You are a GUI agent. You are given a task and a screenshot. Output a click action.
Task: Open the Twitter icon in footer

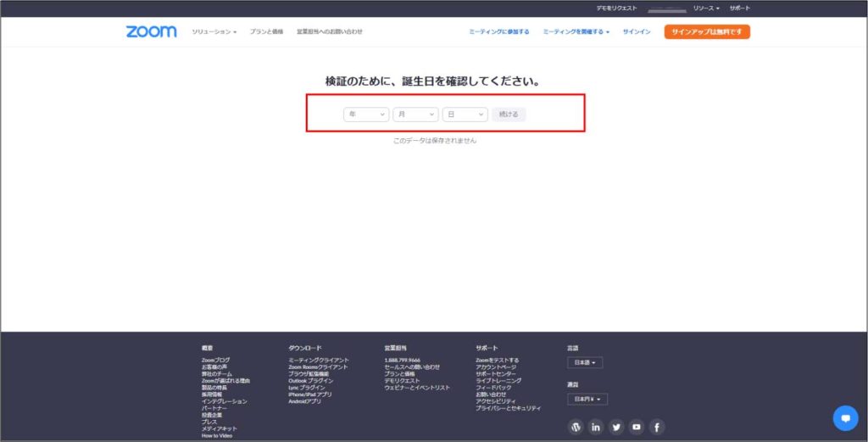point(616,427)
